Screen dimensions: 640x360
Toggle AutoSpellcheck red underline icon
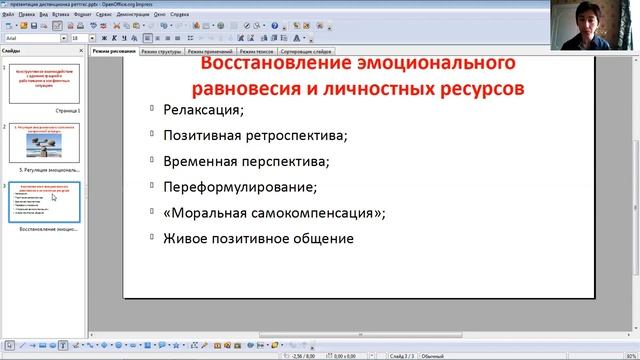103,26
